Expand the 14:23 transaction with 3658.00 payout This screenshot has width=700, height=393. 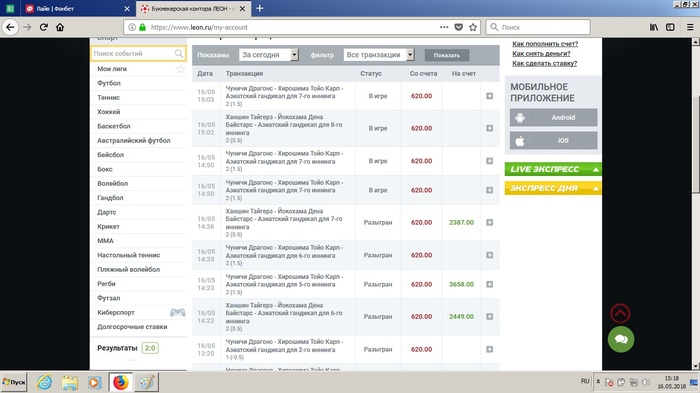489,284
